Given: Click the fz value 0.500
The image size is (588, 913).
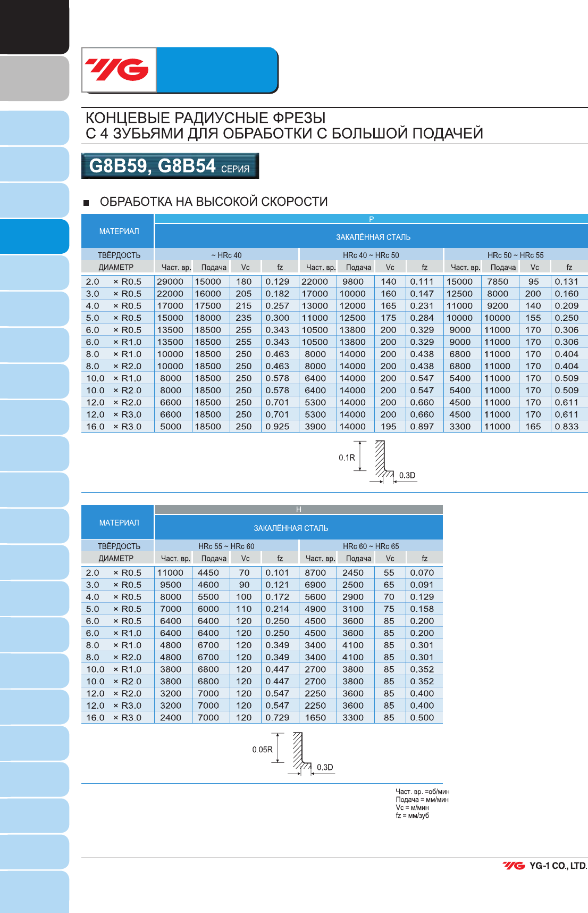Looking at the screenshot, I should click(422, 717).
